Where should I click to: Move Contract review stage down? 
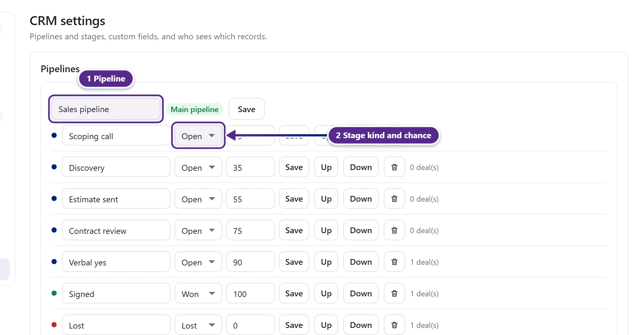pyautogui.click(x=361, y=230)
